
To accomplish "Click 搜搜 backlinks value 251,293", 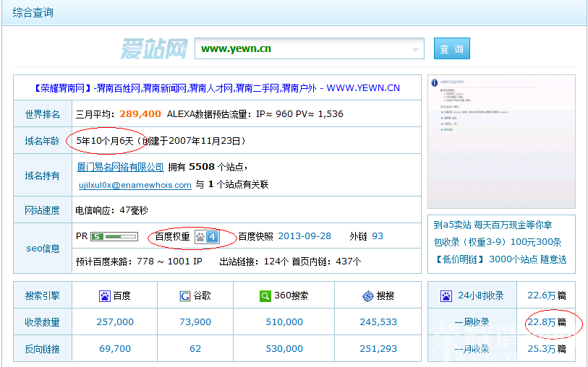I will pos(378,349).
